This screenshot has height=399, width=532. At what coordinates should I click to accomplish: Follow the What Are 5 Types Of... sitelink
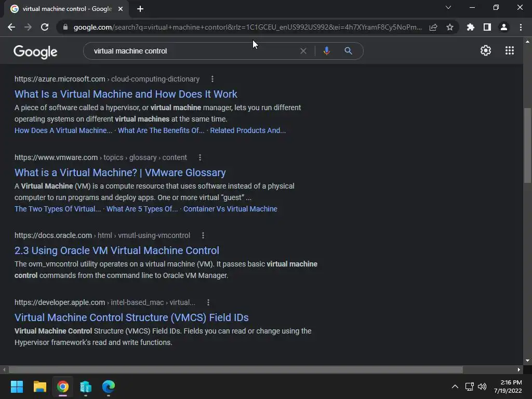click(x=142, y=209)
